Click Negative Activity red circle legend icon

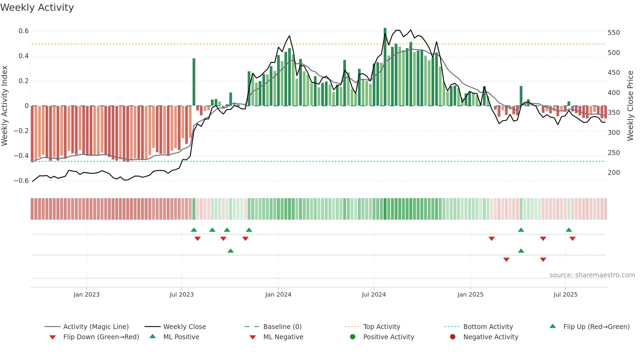tap(453, 337)
